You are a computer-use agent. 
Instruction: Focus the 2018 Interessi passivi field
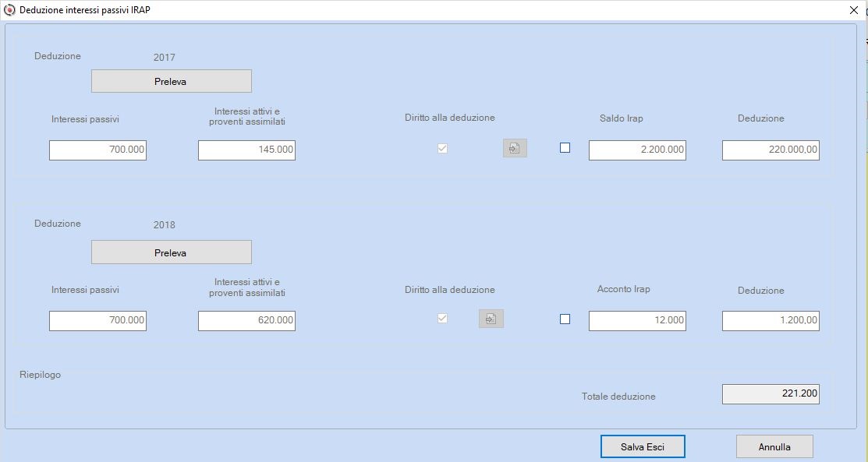point(98,321)
